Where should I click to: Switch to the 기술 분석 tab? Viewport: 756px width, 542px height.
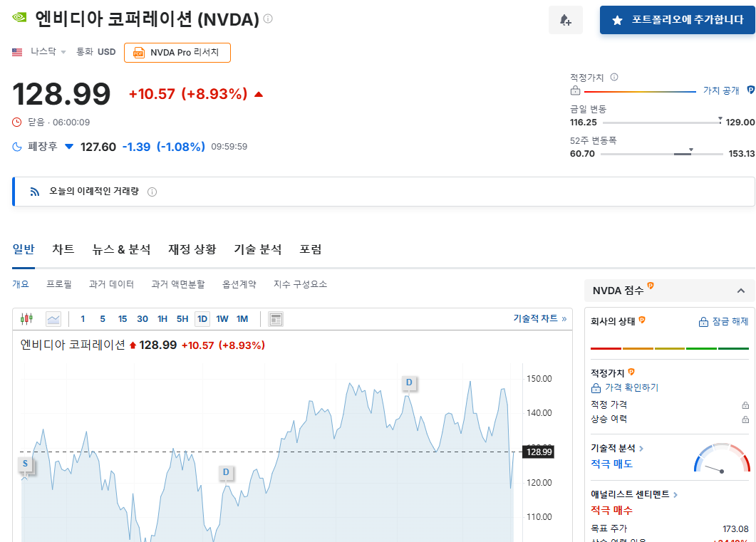(257, 249)
